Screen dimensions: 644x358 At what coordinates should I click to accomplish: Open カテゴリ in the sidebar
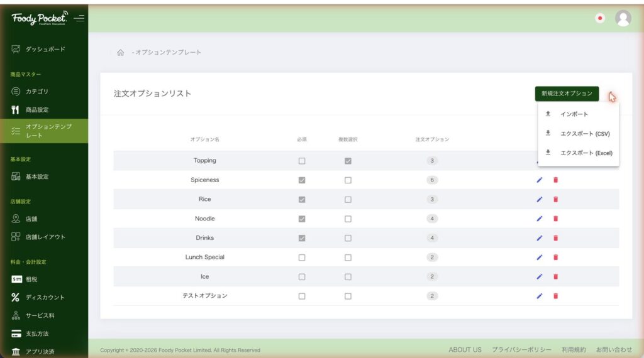[44, 92]
